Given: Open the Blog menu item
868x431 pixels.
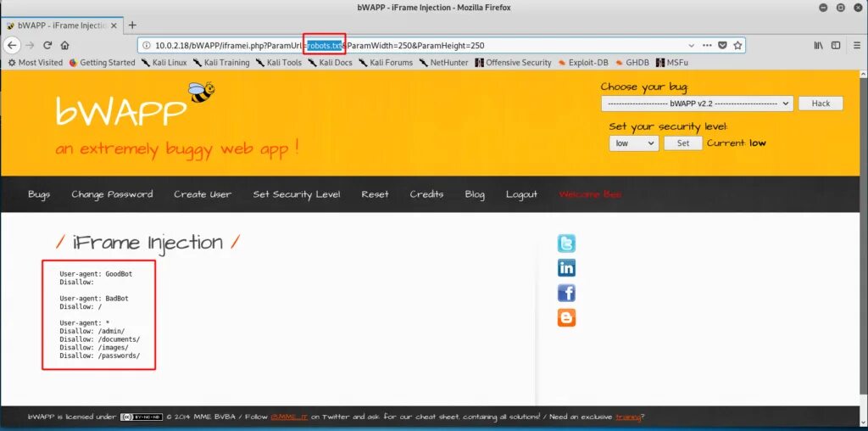Looking at the screenshot, I should pyautogui.click(x=475, y=194).
